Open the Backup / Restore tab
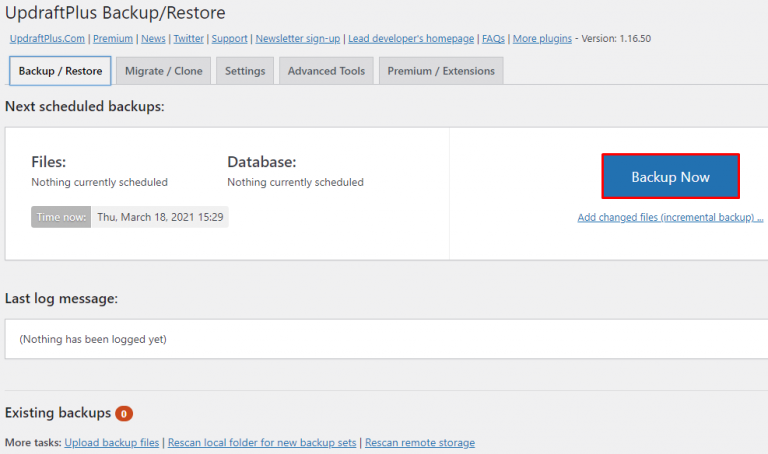Viewport: 768px width, 454px height. pos(60,71)
